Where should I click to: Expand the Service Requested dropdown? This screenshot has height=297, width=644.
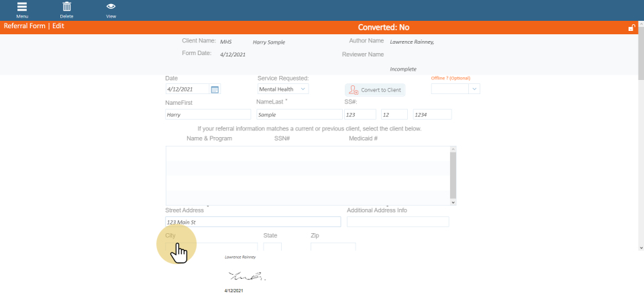[x=303, y=89]
